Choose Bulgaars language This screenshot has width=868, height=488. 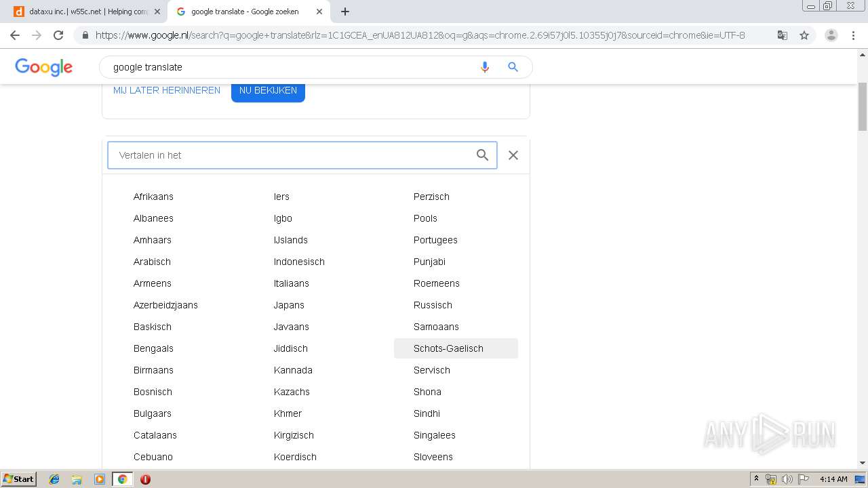pos(153,413)
